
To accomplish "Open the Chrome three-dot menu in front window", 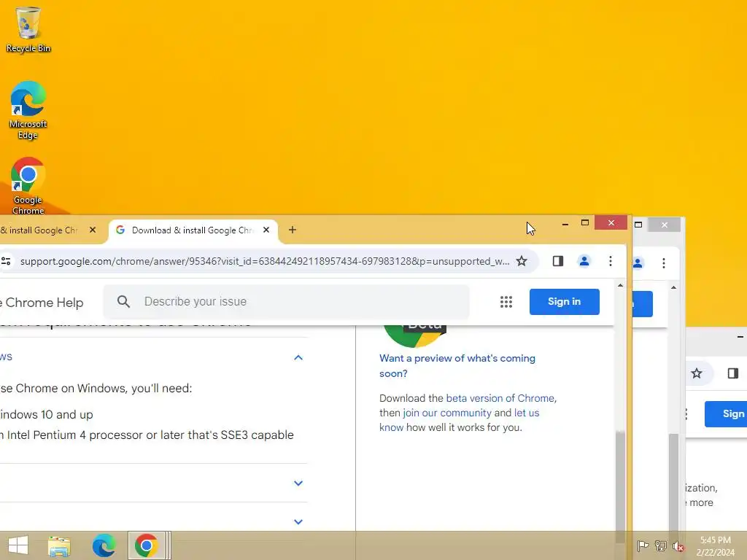I will tap(611, 261).
